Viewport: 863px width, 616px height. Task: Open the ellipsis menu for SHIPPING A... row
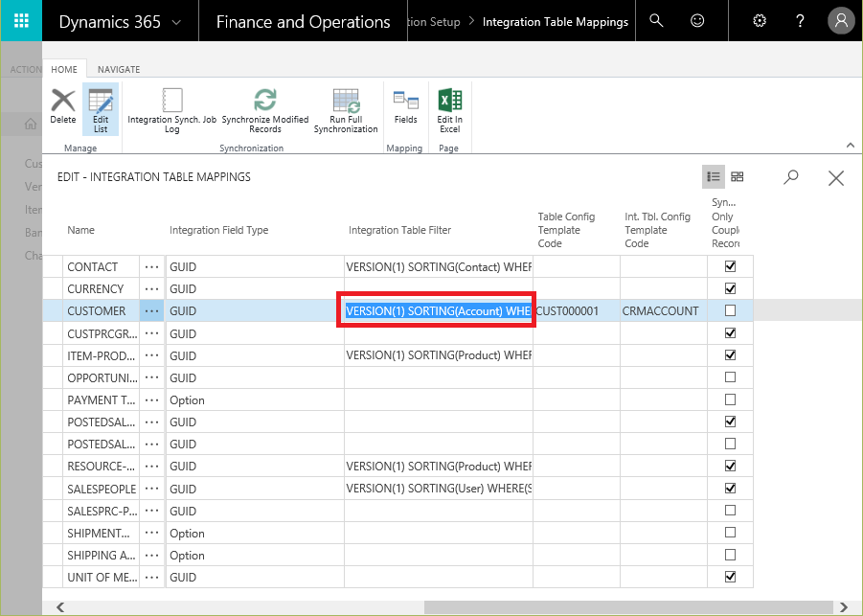(x=152, y=556)
